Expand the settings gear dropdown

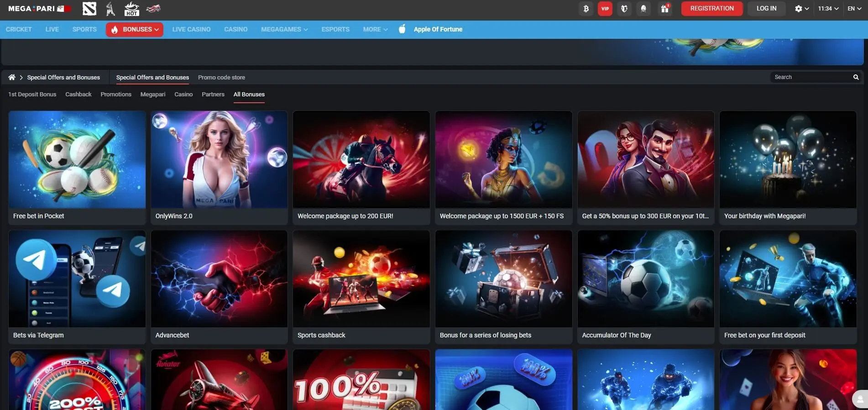(801, 9)
